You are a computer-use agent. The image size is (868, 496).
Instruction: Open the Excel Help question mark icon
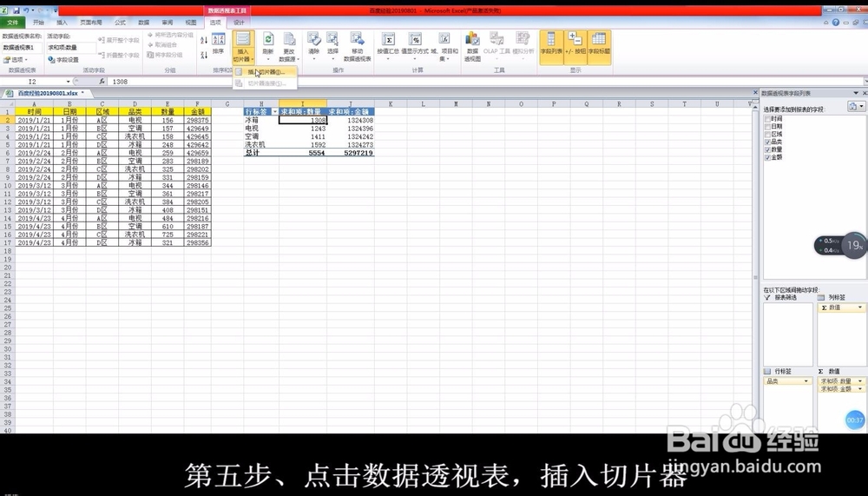(836, 23)
